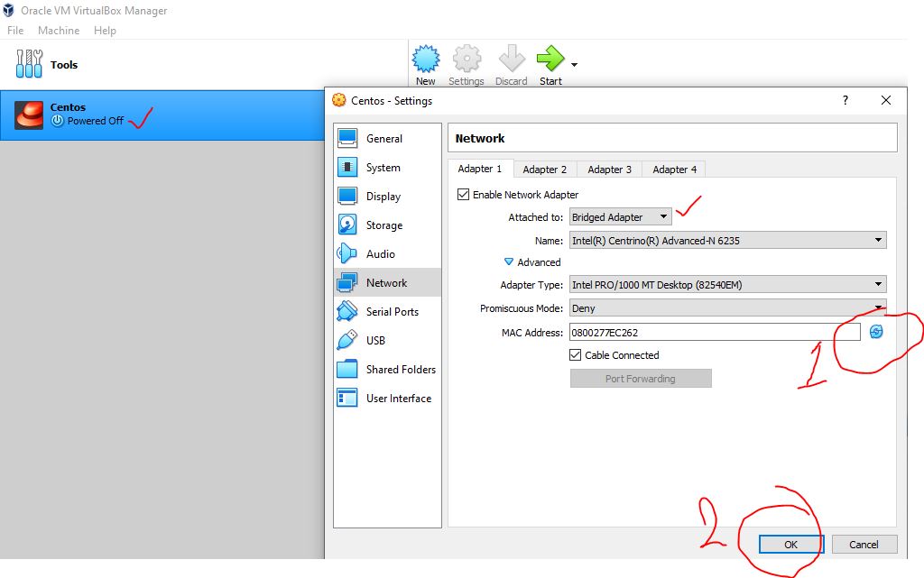Select the Network label in settings sidebar
The height and width of the screenshot is (578, 924).
(x=386, y=282)
